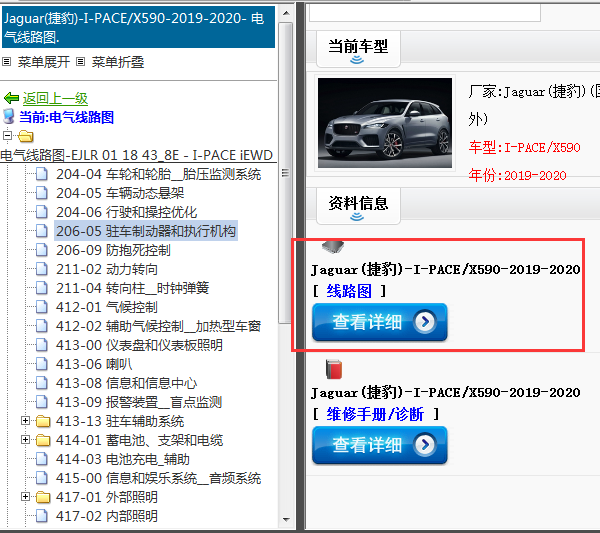Viewport: 600px width, 533px height.
Task: Open 414-03 电池充电_辅助 document
Action: pyautogui.click(x=122, y=459)
